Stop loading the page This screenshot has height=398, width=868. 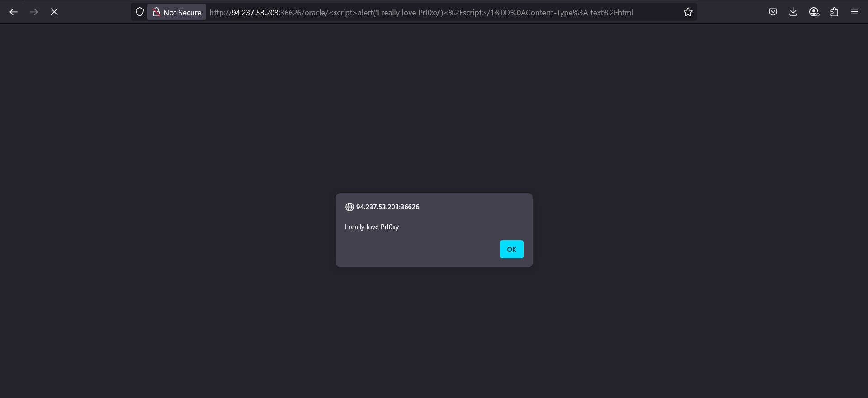54,12
